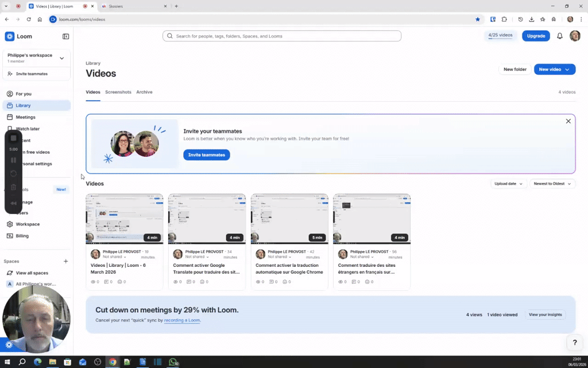The height and width of the screenshot is (368, 588).
Task: Go to browser home page icon
Action: [40, 19]
